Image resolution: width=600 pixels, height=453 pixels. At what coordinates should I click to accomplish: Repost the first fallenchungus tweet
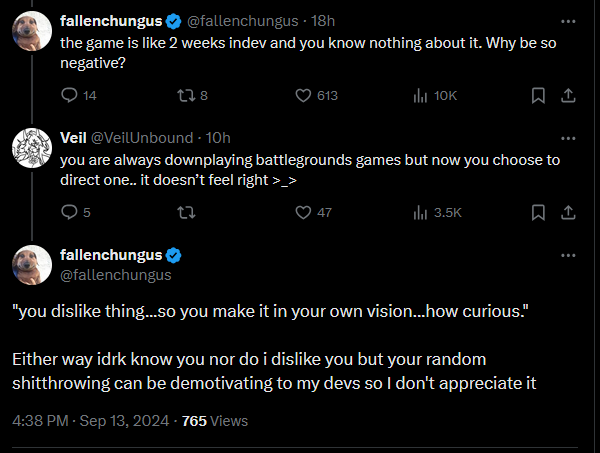[186, 96]
